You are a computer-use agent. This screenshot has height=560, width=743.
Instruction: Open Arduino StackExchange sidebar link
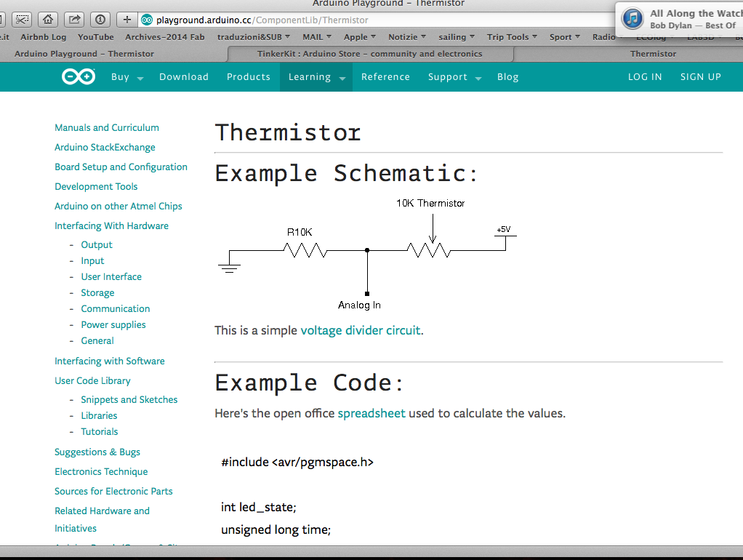(105, 147)
